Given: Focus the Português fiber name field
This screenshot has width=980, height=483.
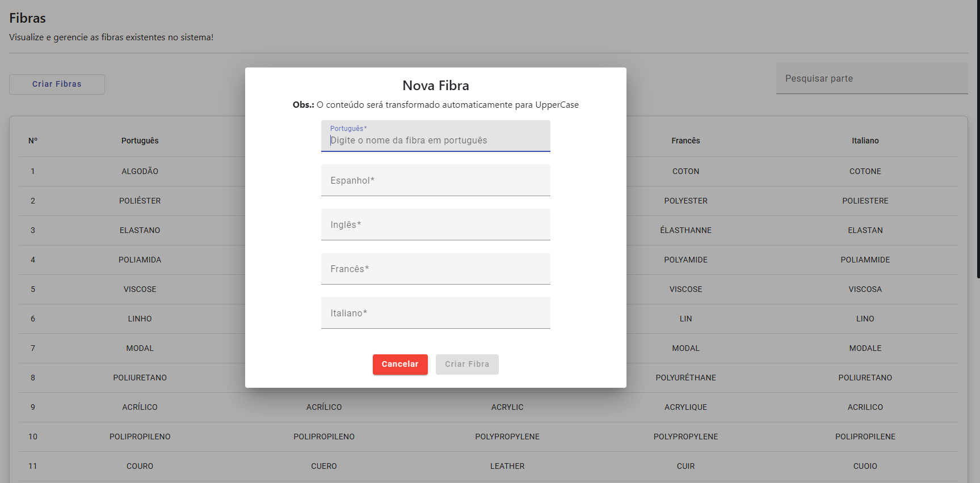Looking at the screenshot, I should (435, 139).
